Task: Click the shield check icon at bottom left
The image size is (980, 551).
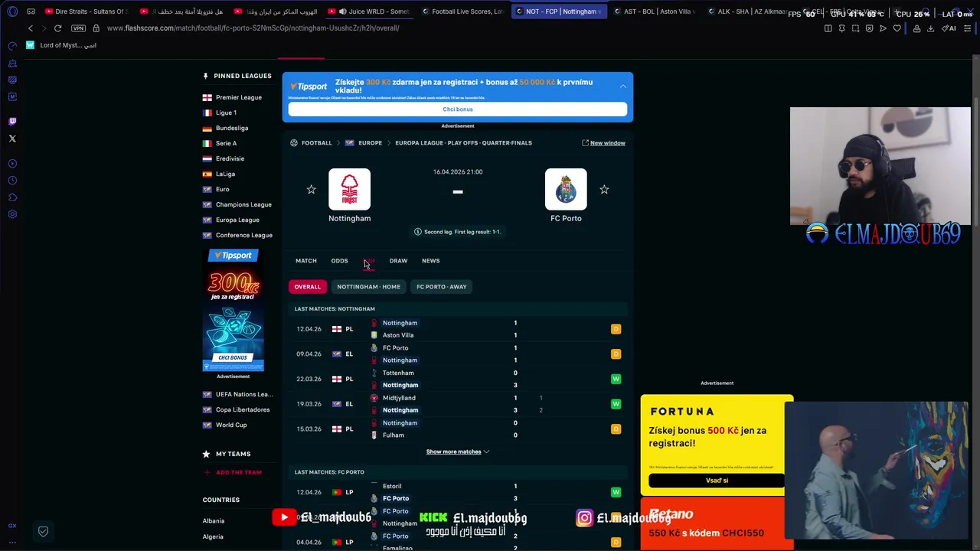Action: tap(43, 531)
